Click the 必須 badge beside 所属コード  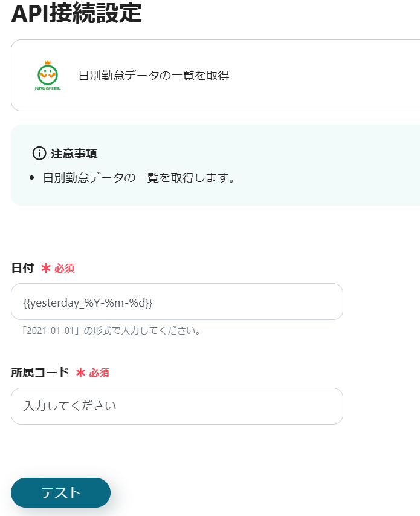(99, 373)
